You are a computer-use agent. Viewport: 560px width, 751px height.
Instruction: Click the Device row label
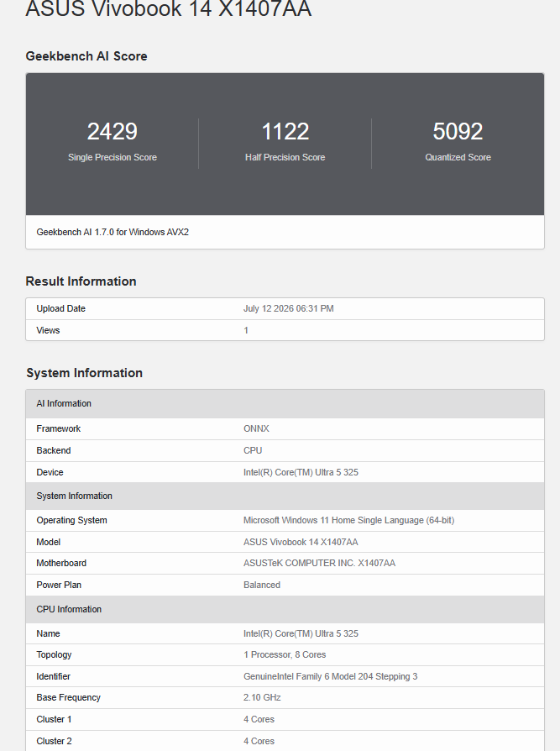click(x=50, y=472)
